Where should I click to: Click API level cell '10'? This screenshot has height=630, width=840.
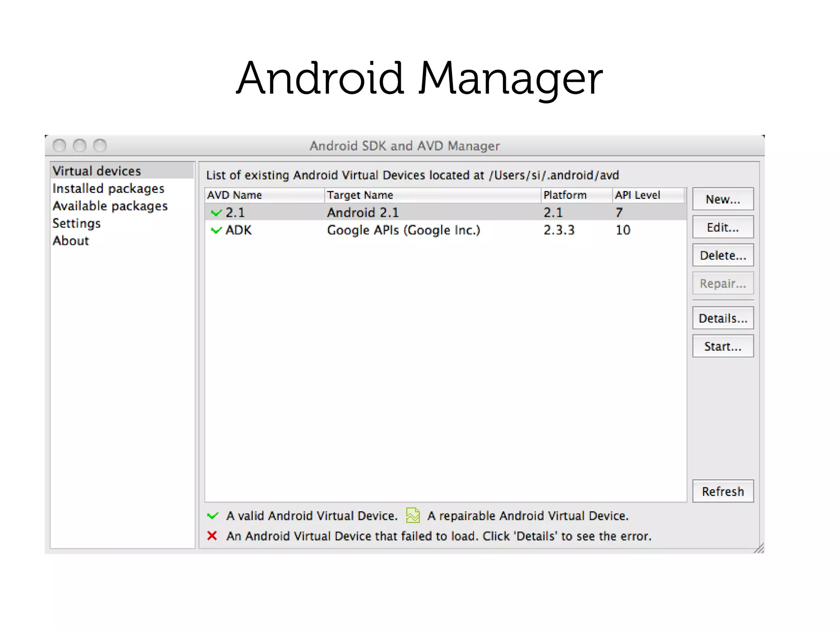[623, 230]
